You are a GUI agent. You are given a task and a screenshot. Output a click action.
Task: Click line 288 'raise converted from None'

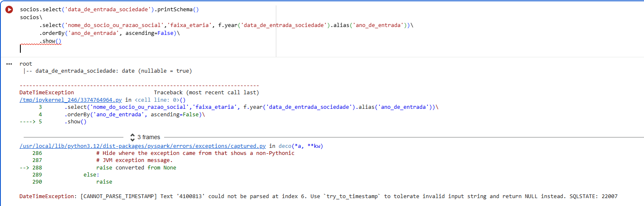coord(98,168)
